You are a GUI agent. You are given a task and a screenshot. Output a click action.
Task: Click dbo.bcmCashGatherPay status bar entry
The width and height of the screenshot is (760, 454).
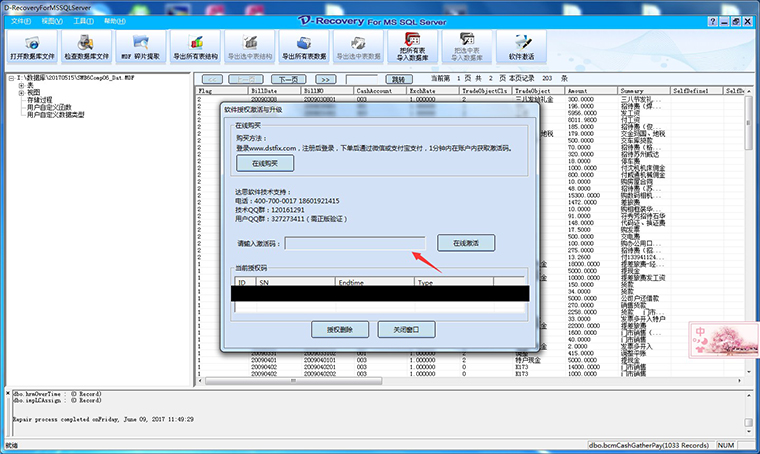[x=649, y=445]
